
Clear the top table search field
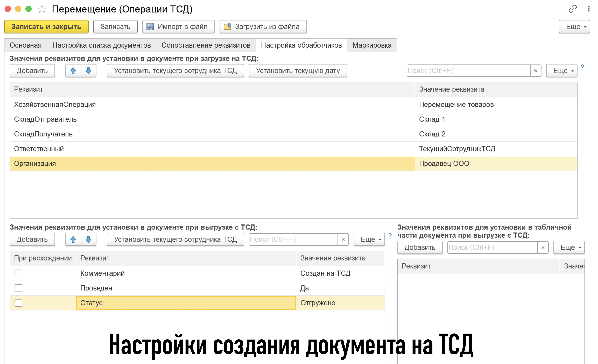(x=536, y=70)
